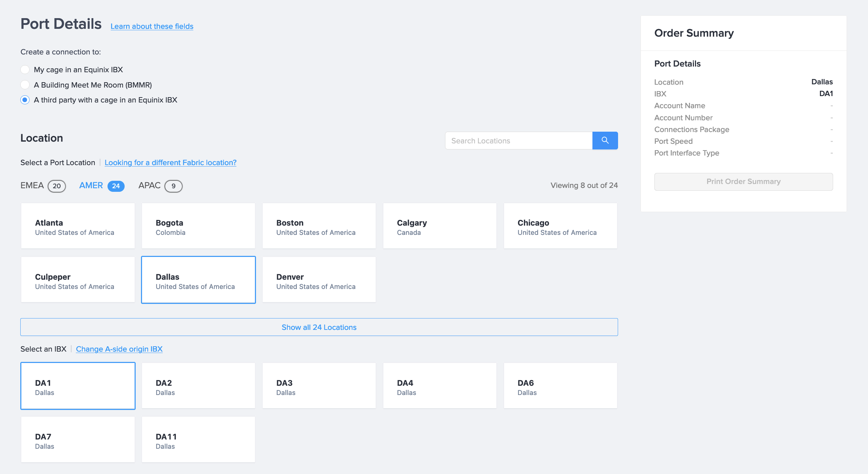Screen dimensions: 868x474
Task: Choose Denver location card
Action: [x=319, y=280]
